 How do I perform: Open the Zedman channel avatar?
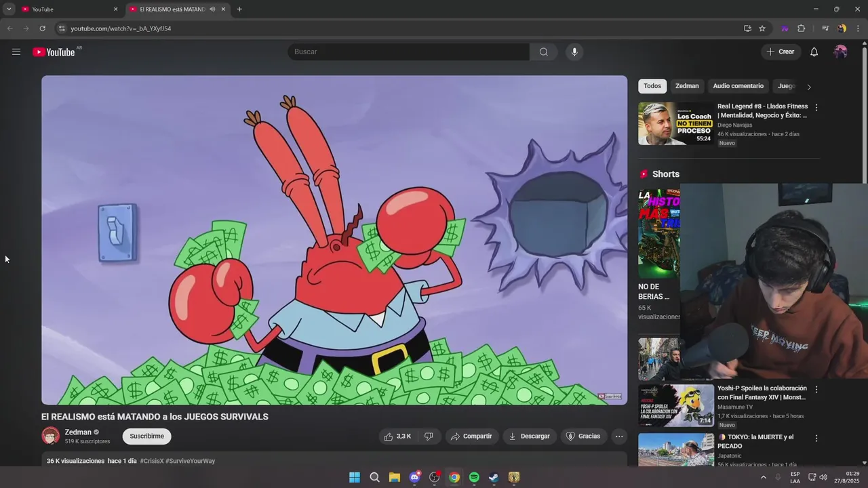pyautogui.click(x=51, y=436)
